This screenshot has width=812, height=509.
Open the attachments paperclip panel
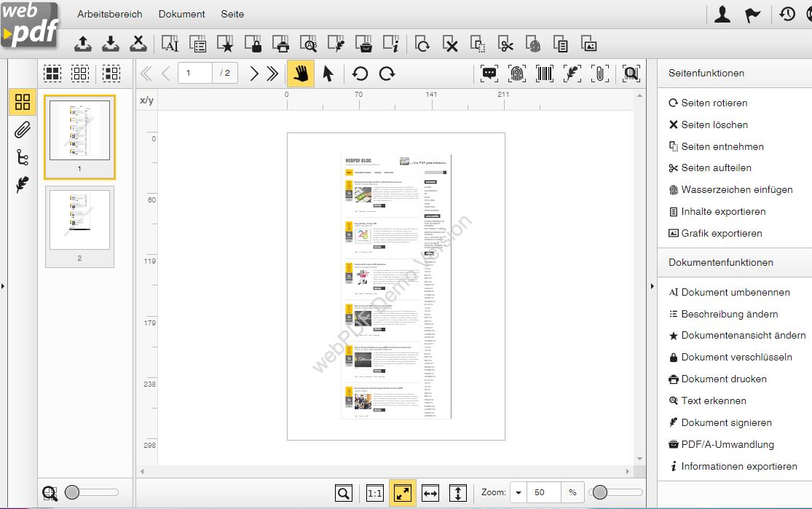pos(23,130)
